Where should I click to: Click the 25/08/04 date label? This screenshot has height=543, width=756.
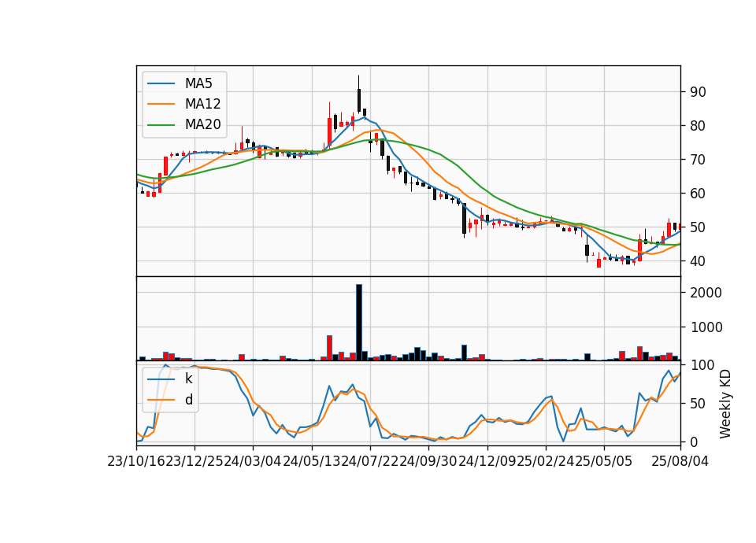coord(680,462)
